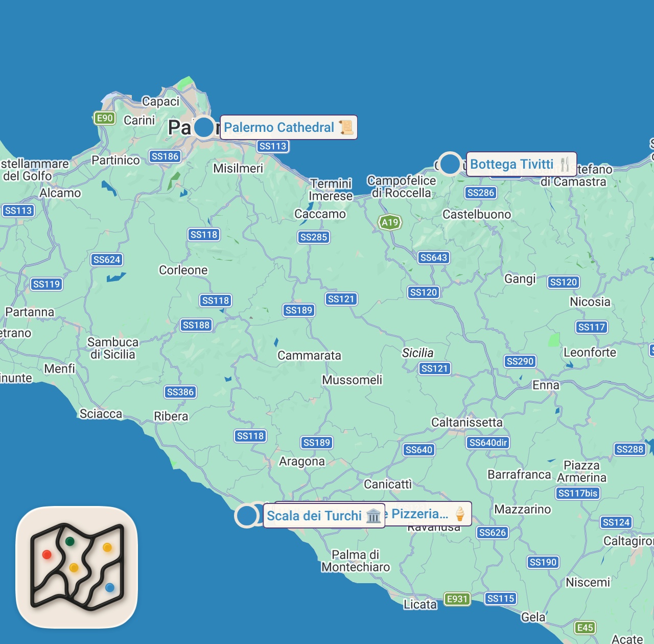Click the Licata town name
The image size is (654, 644).
click(421, 604)
